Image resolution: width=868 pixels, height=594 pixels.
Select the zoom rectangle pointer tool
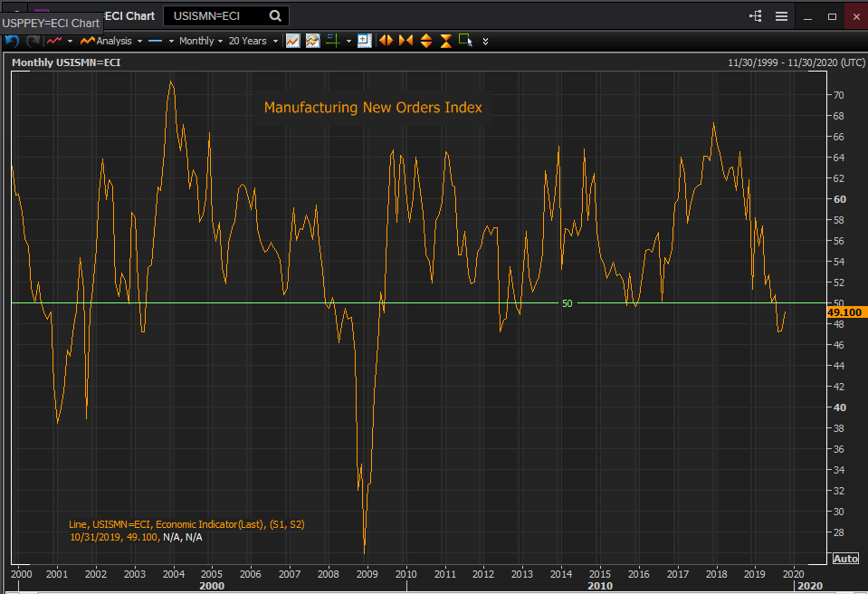tap(465, 41)
